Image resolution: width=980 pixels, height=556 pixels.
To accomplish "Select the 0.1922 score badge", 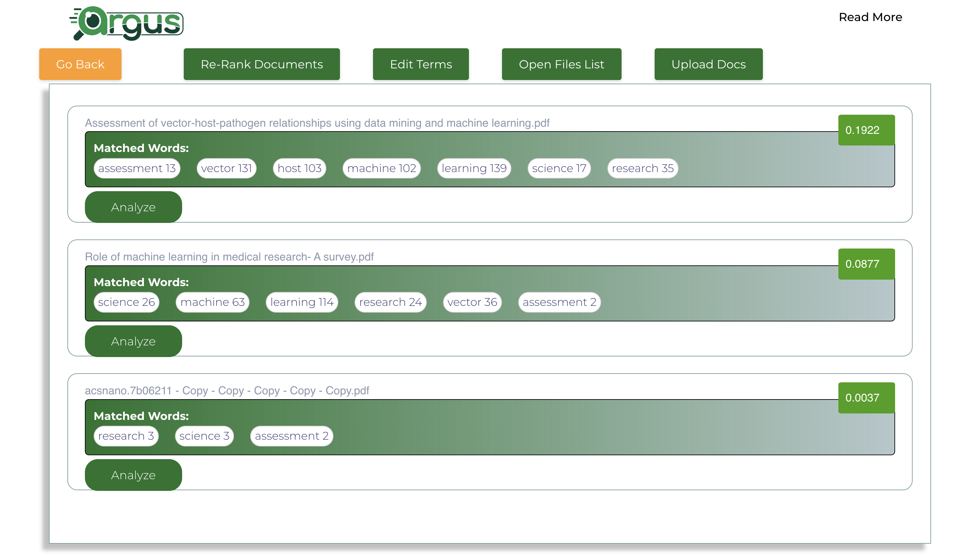I will (866, 130).
